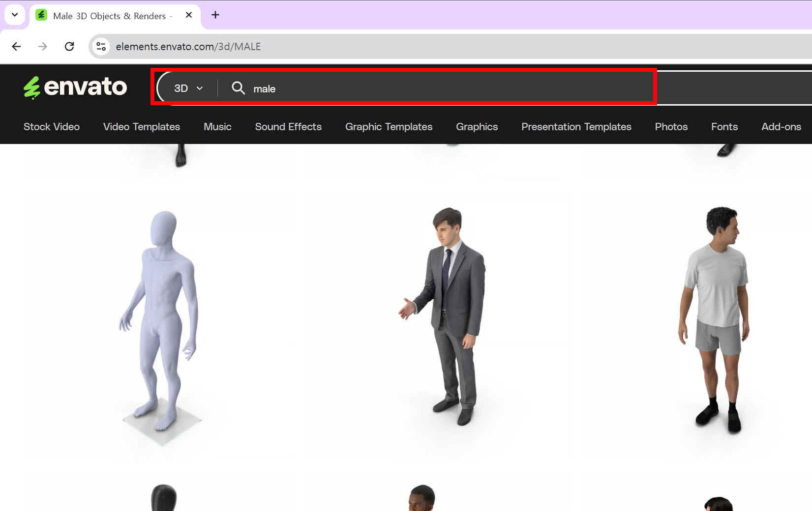
Task: Open the Sound Effects menu
Action: tap(288, 127)
